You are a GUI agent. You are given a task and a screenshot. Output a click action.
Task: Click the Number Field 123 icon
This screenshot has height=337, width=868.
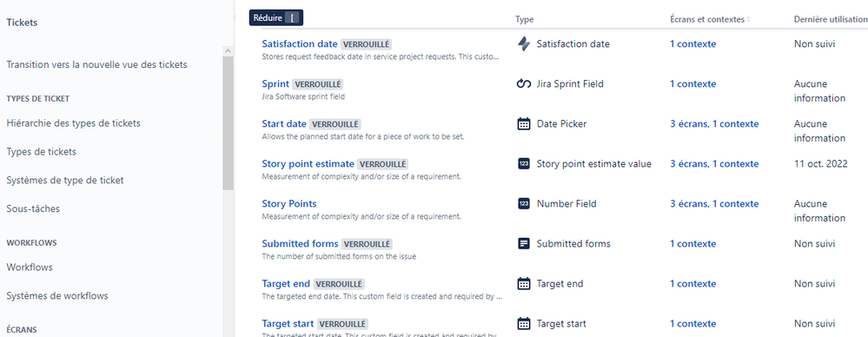tap(524, 203)
